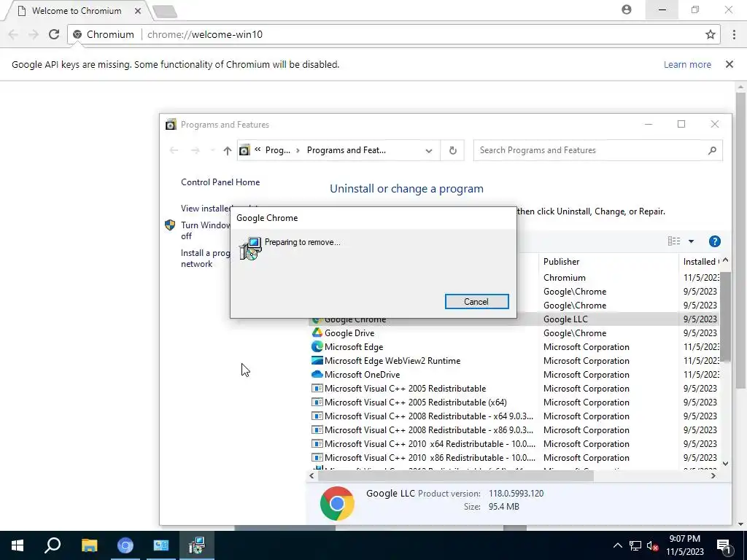Screen dimensions: 747x560
Task: Open File Explorer from the taskbar
Action: 89,545
